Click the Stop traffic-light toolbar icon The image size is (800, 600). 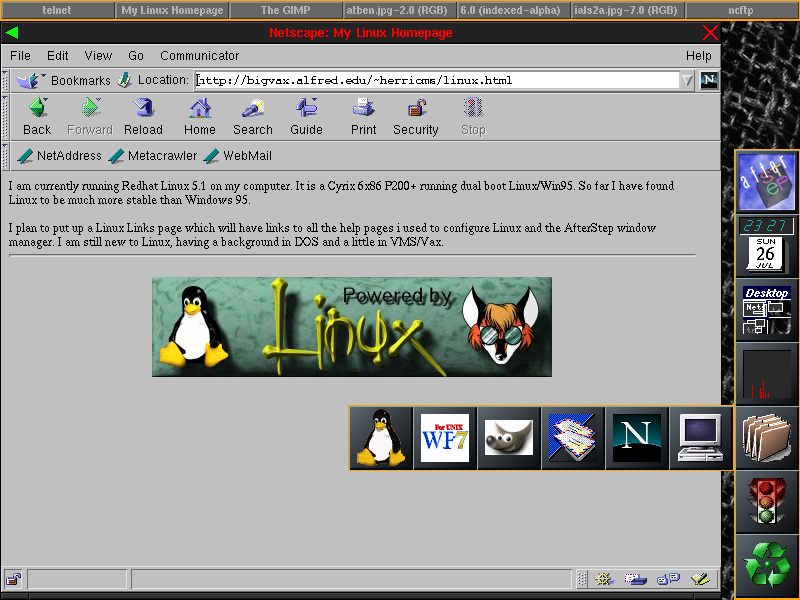(473, 108)
